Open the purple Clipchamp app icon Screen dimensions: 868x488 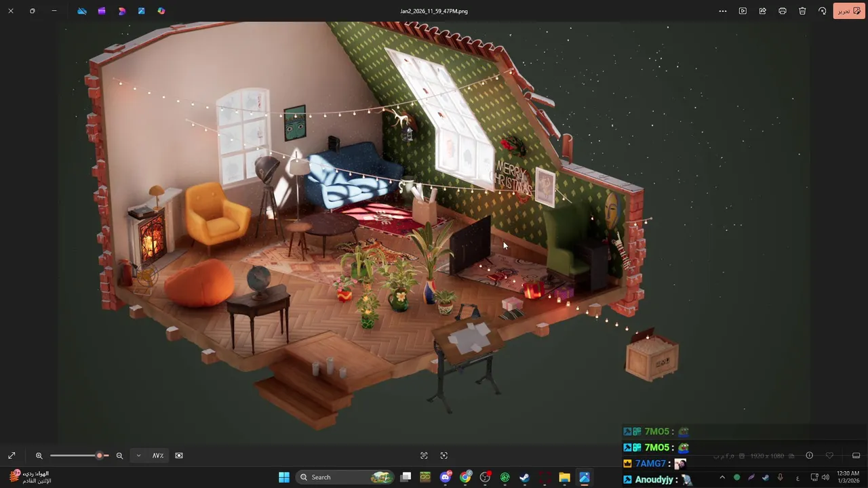coord(102,11)
